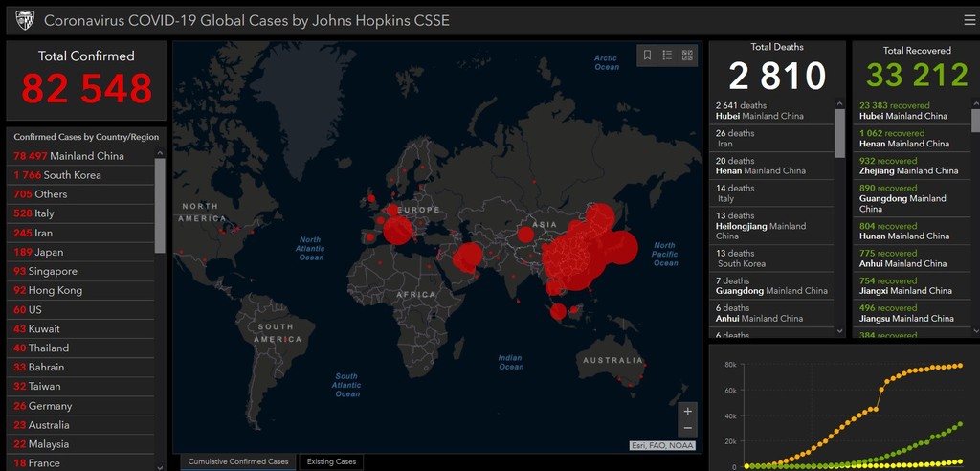Viewport: 980px width, 471px height.
Task: Zoom in on the map with plus button
Action: (687, 411)
